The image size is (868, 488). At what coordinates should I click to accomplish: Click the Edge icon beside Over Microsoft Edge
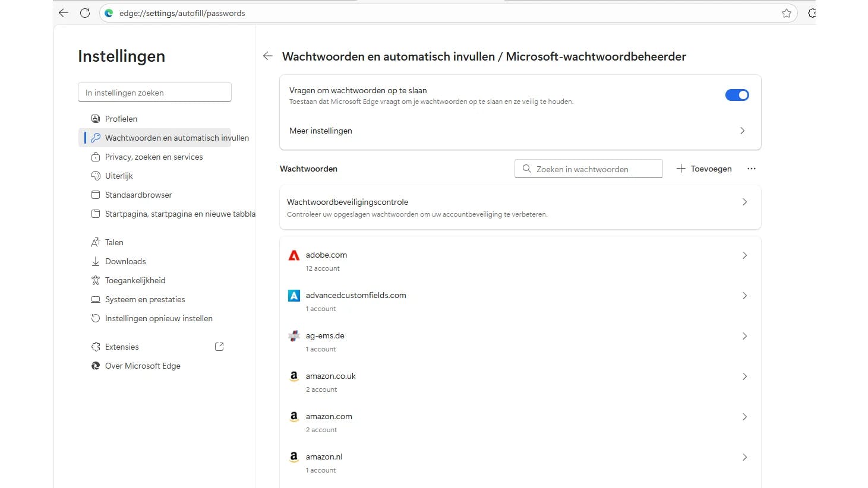coord(95,366)
